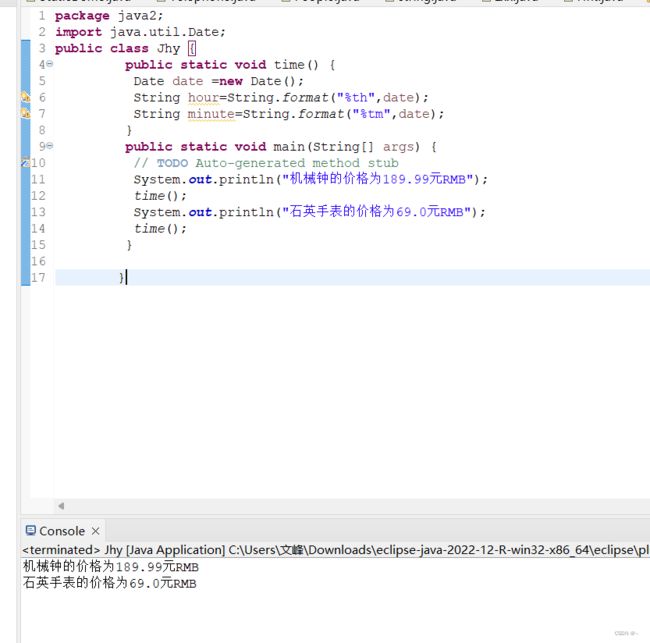Switch to the Console tab

coord(61,531)
